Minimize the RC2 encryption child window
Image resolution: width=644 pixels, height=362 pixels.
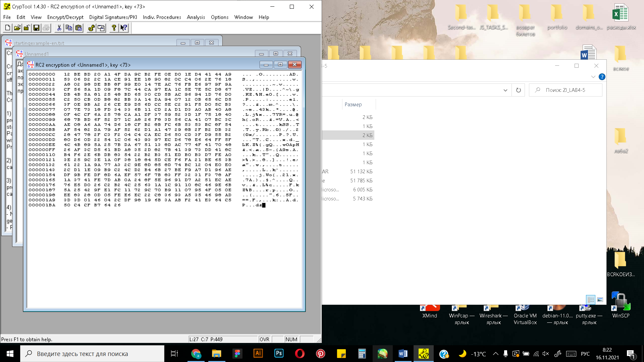click(266, 65)
